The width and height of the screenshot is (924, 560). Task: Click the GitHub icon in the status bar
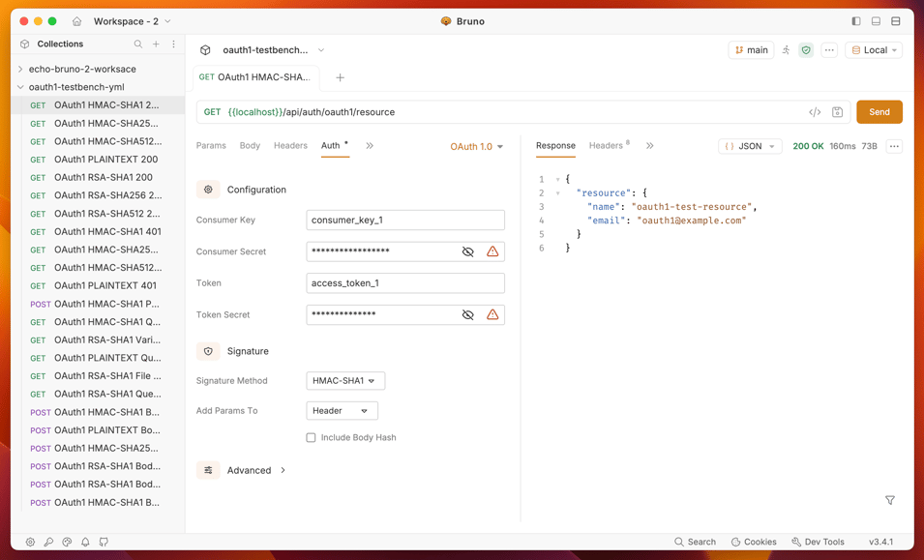[104, 542]
